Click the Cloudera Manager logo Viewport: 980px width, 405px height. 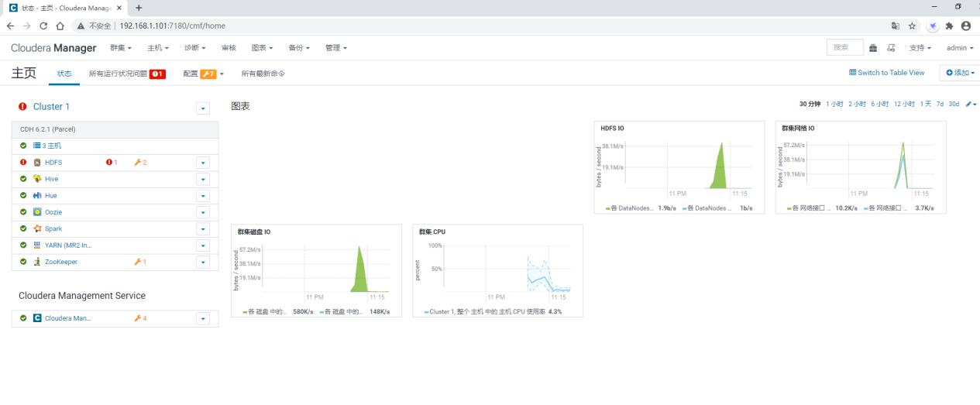coord(53,48)
